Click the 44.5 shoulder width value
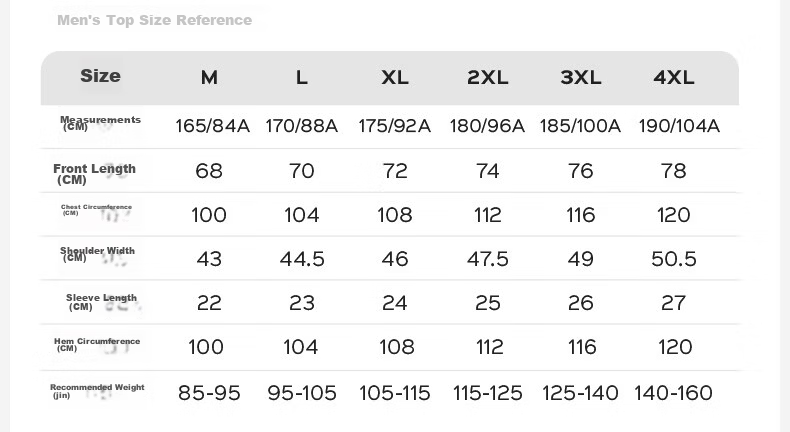 [x=302, y=259]
